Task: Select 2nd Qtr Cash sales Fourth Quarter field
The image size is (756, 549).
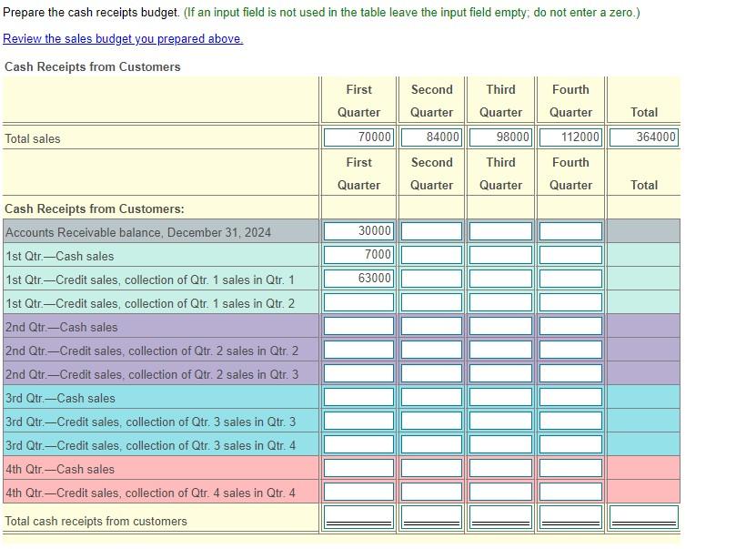Action: (x=570, y=326)
